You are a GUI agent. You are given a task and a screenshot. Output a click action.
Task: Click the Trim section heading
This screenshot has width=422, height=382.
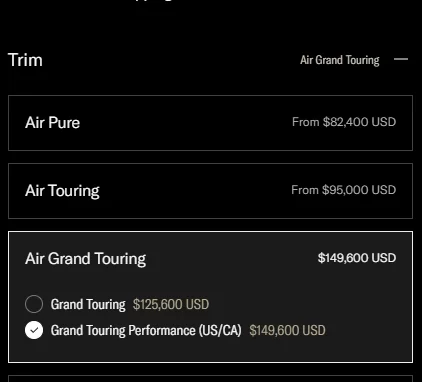(25, 60)
